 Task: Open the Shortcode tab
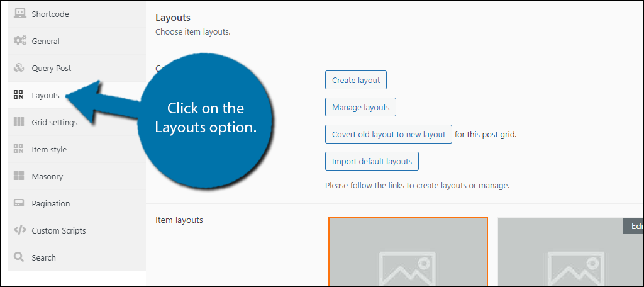coord(76,14)
